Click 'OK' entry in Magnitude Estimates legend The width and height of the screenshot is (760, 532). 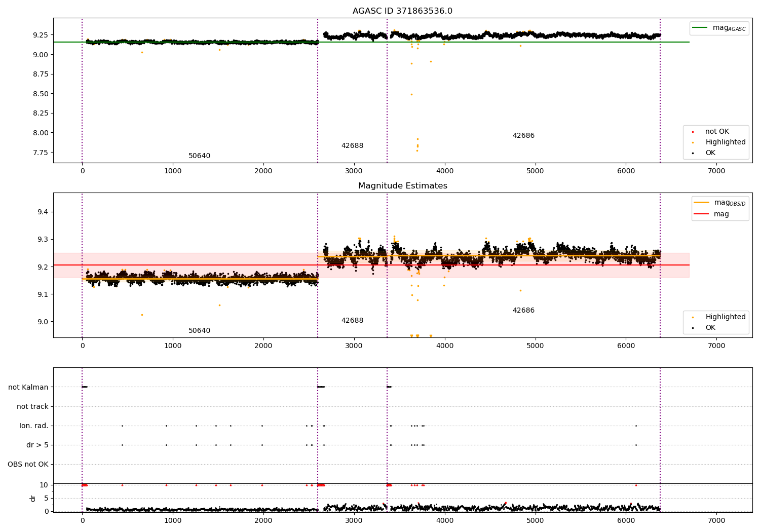coord(710,328)
